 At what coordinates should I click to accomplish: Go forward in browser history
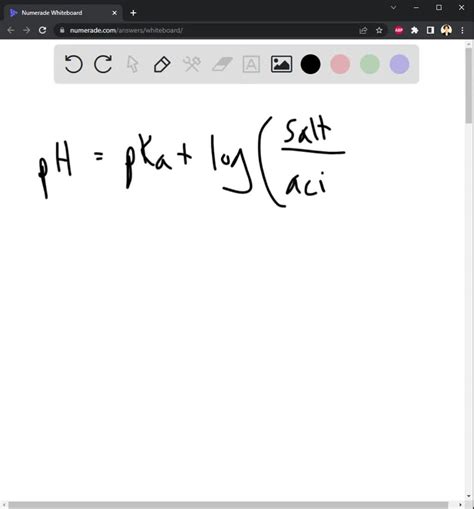[x=26, y=30]
